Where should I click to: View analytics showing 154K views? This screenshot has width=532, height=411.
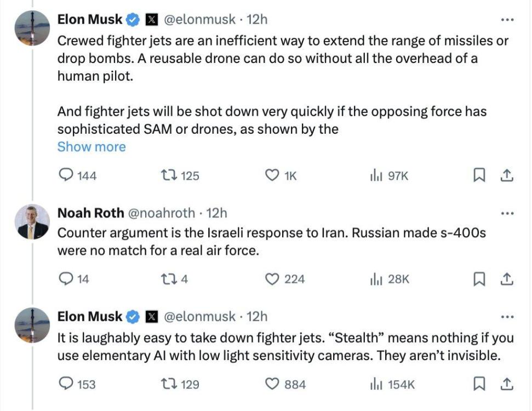coord(376,384)
